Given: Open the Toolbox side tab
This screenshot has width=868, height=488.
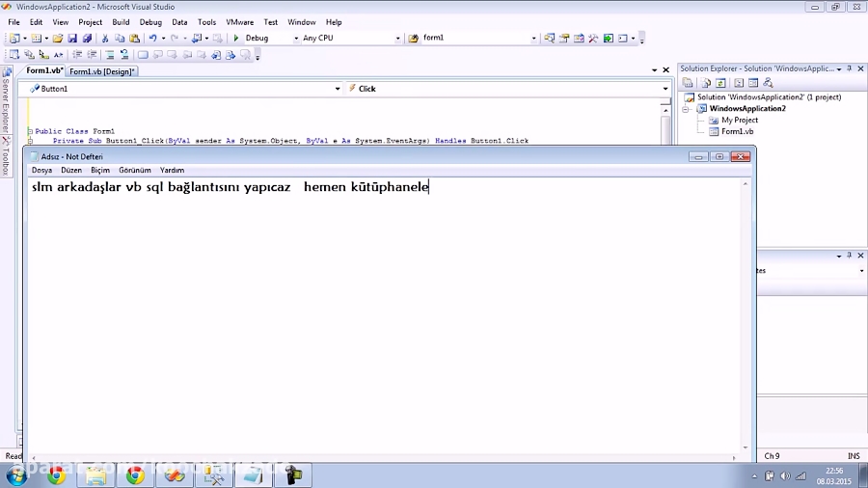Looking at the screenshot, I should click(x=6, y=156).
